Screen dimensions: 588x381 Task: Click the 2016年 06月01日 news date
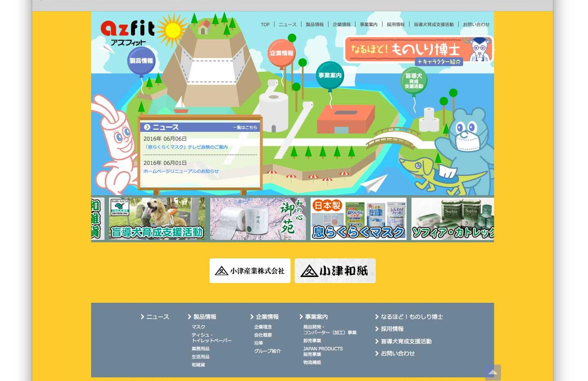tap(165, 163)
